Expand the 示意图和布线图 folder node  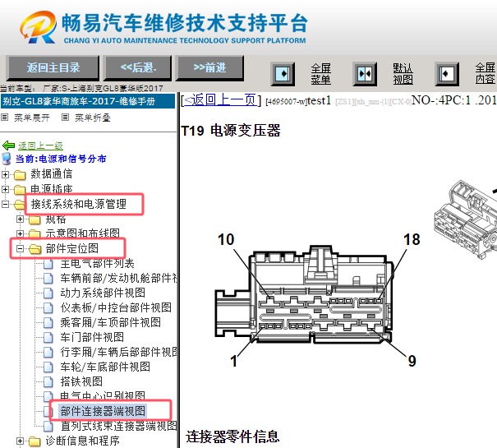20,233
